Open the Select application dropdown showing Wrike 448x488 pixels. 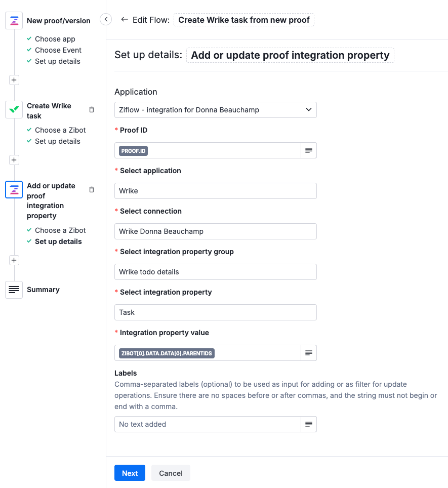215,191
